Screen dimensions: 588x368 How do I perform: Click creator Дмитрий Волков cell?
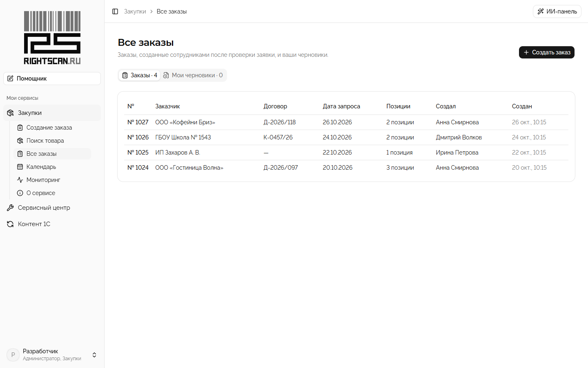tap(459, 137)
